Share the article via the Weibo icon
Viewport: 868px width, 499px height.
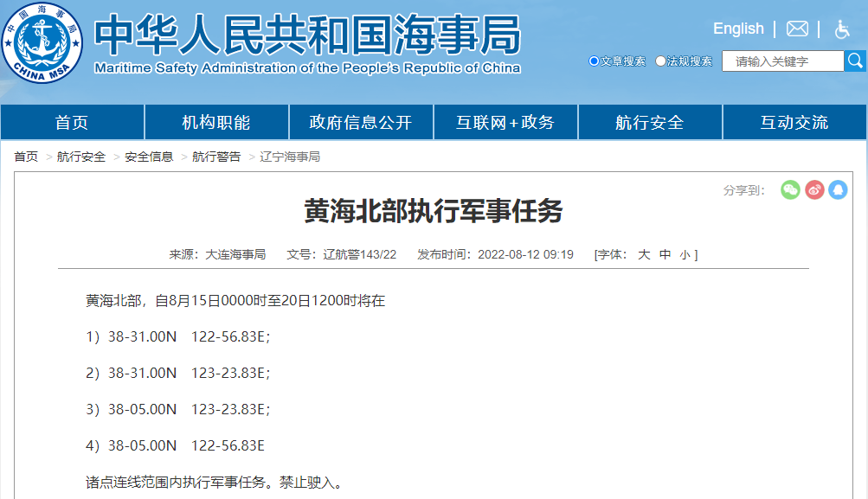point(813,189)
